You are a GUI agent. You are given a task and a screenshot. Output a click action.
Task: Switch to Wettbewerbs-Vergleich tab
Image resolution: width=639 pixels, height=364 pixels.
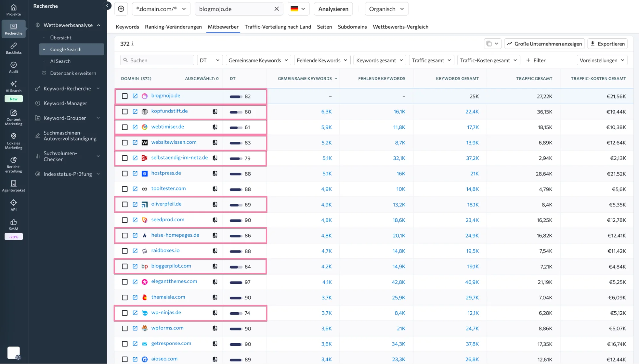pyautogui.click(x=400, y=27)
